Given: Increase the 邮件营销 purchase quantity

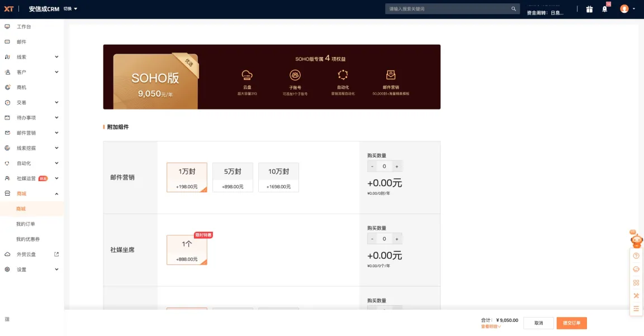Looking at the screenshot, I should [x=397, y=167].
